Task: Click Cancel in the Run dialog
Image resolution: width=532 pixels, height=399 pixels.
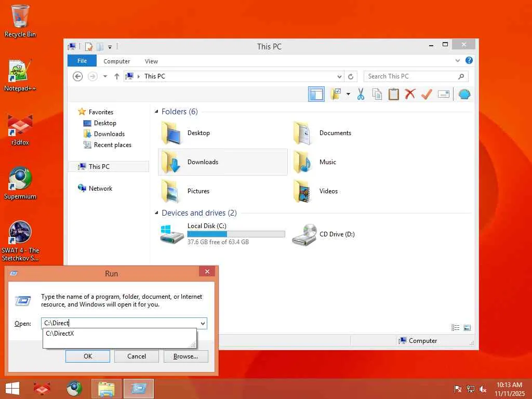Action: click(137, 356)
